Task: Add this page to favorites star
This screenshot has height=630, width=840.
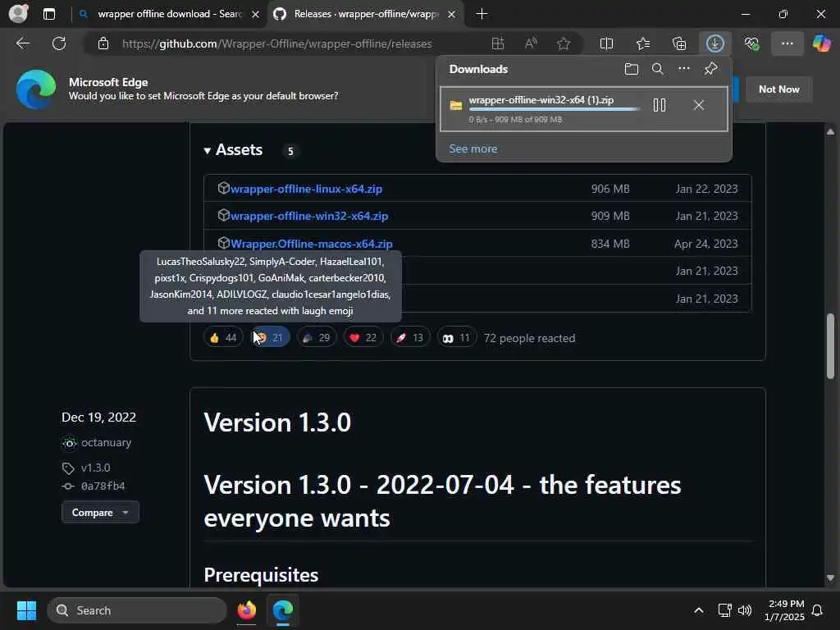Action: [x=563, y=43]
